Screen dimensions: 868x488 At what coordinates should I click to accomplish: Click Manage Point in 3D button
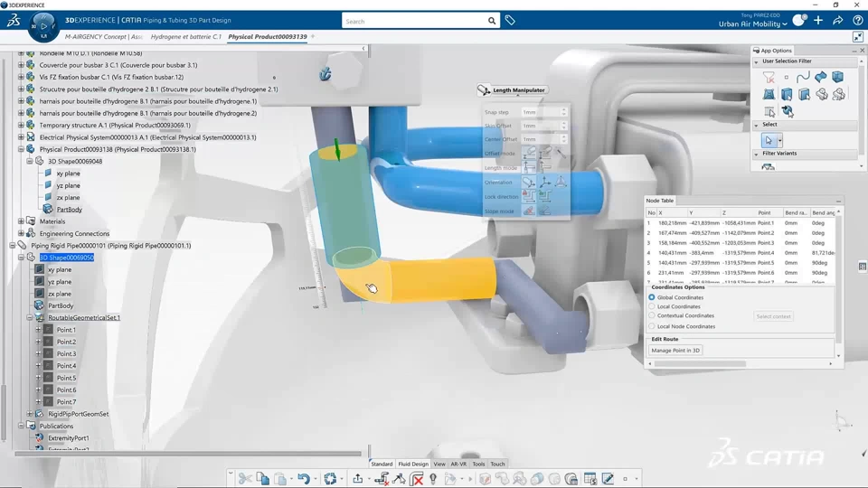coord(675,351)
